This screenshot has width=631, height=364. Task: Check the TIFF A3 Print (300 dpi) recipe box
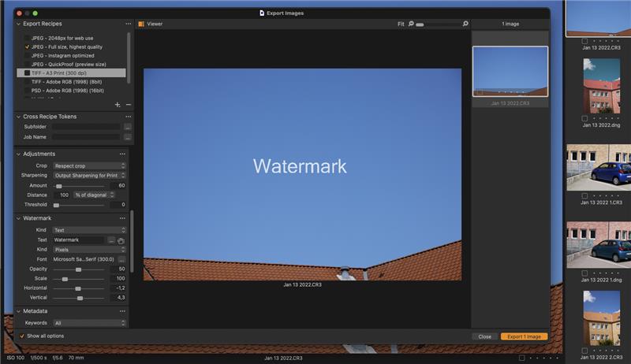27,73
